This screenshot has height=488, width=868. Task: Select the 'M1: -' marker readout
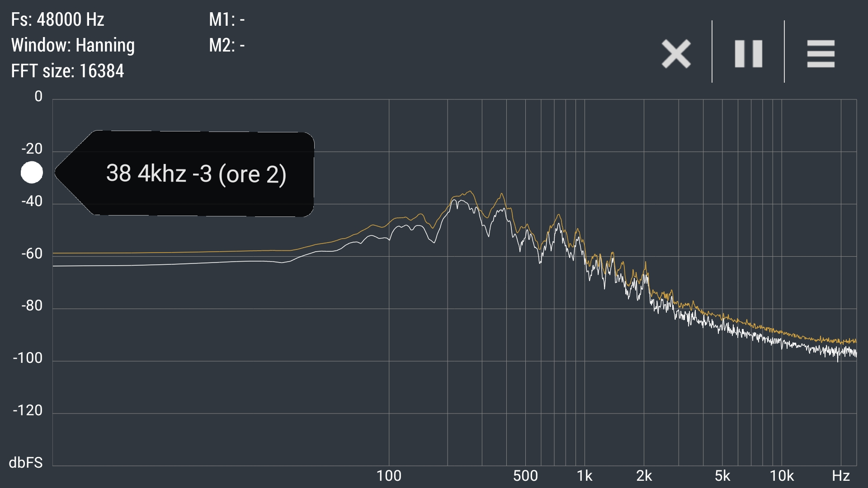(x=226, y=19)
